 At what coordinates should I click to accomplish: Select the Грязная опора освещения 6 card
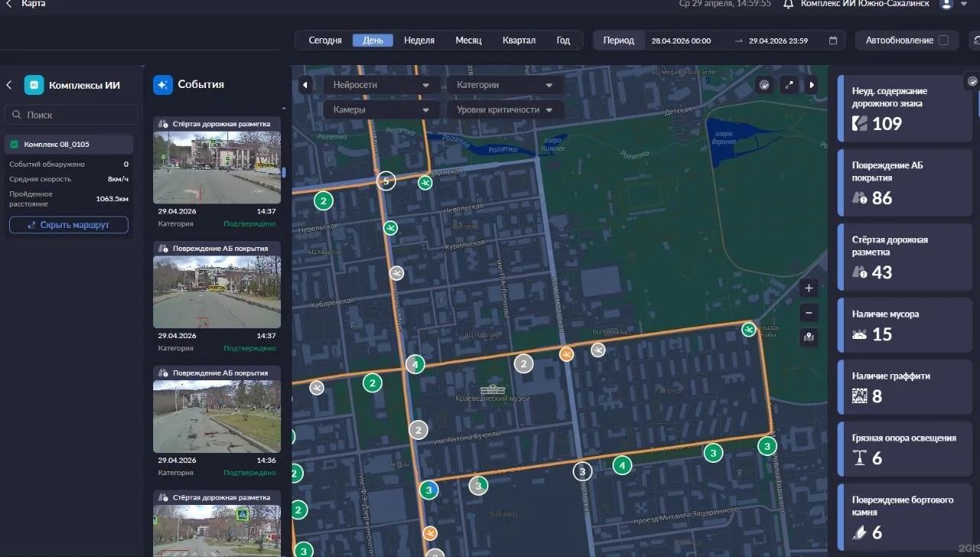pos(904,449)
